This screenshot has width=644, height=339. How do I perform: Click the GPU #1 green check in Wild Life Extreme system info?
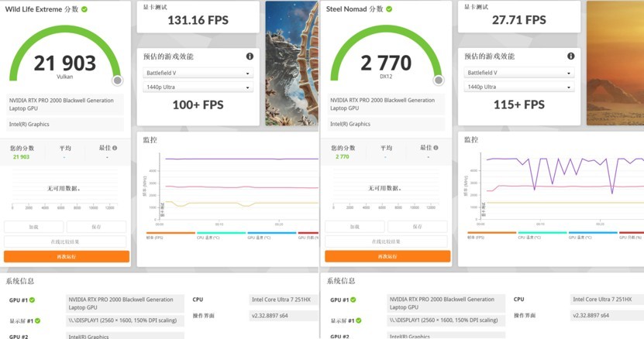pyautogui.click(x=32, y=300)
